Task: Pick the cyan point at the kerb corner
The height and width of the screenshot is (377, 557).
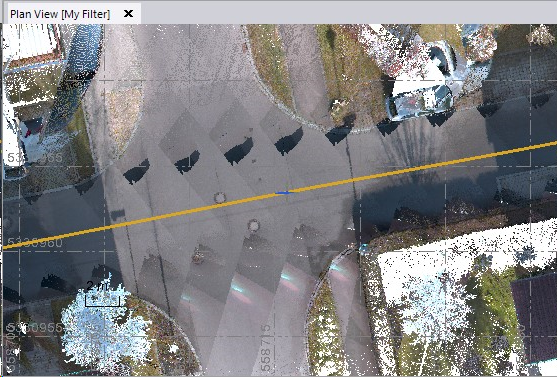Action: pos(364,247)
